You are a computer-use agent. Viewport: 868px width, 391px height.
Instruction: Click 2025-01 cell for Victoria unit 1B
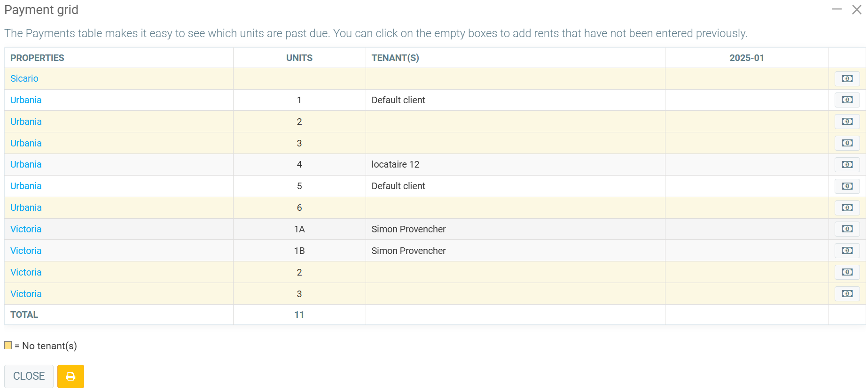746,251
